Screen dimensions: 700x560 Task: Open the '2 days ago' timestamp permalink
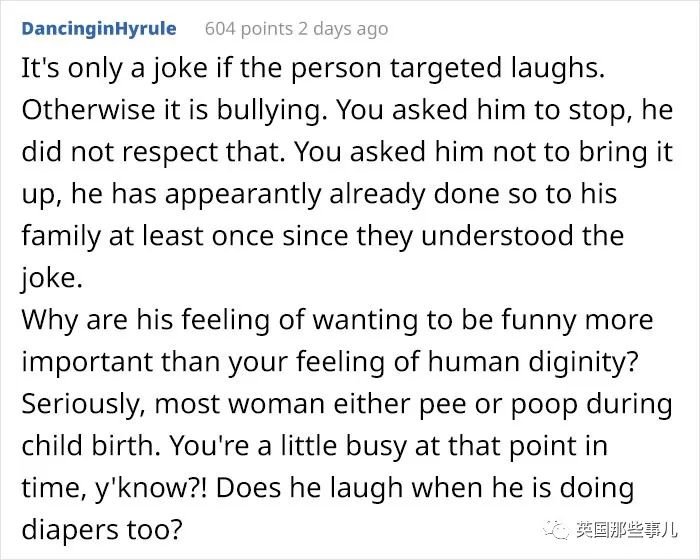coord(343,29)
